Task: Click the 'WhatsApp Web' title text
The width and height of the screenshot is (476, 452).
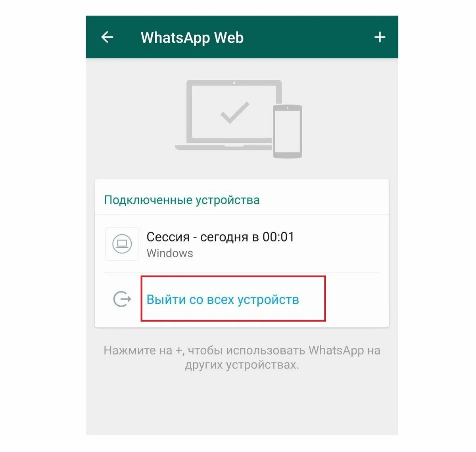Action: (x=192, y=38)
